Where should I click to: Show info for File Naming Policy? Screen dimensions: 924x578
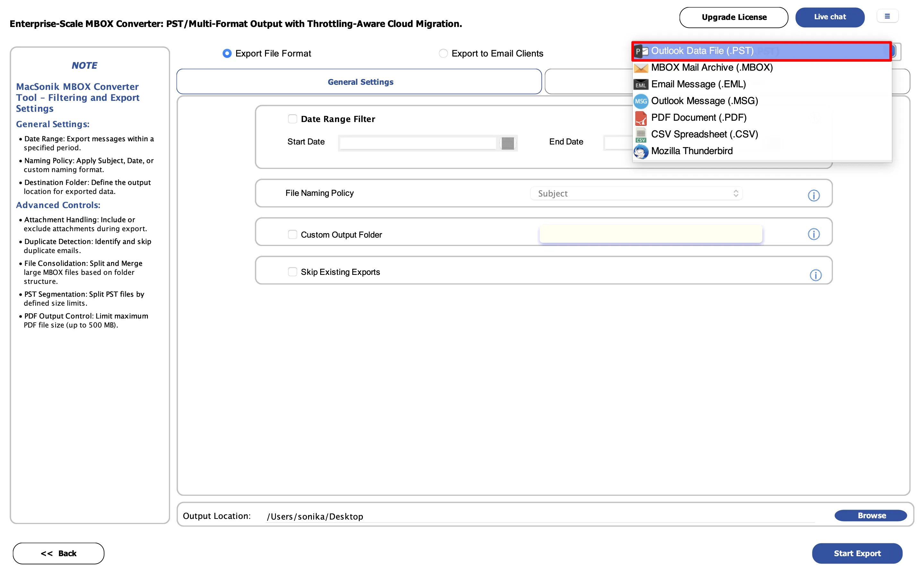tap(814, 195)
